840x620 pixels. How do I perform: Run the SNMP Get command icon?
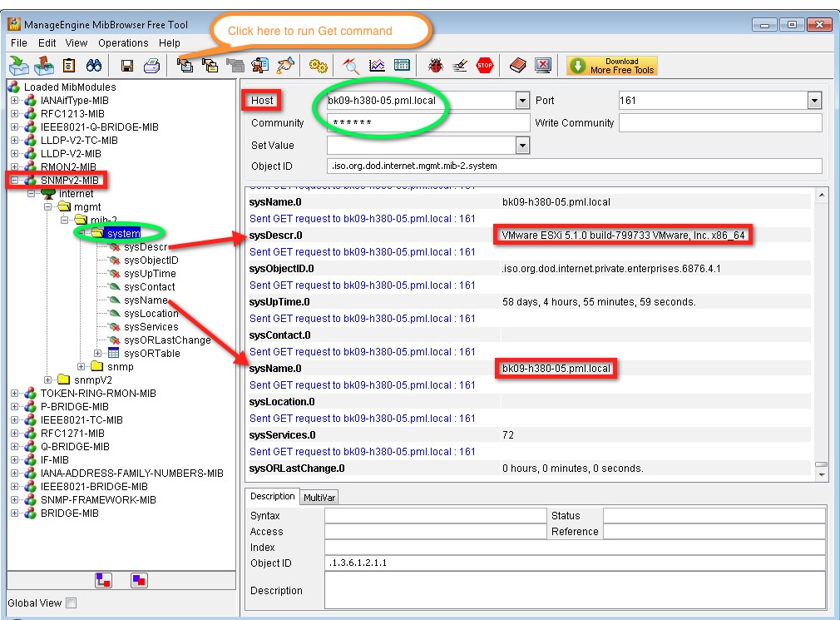point(184,65)
